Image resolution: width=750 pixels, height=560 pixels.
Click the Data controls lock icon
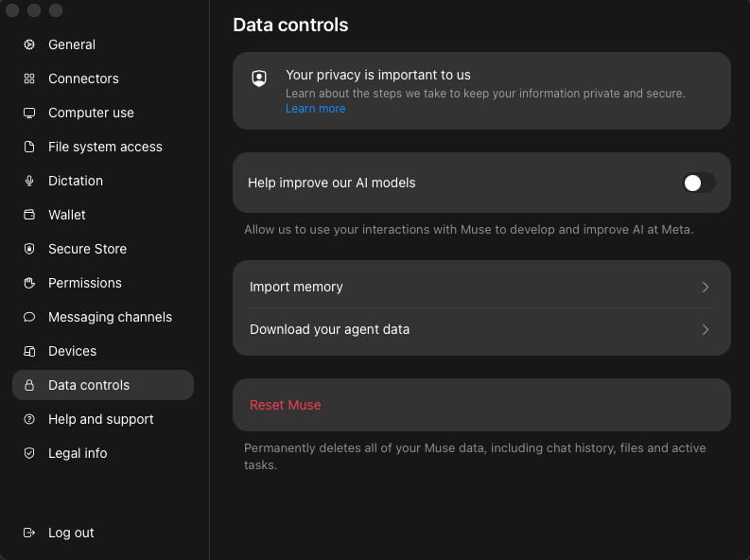(x=29, y=385)
